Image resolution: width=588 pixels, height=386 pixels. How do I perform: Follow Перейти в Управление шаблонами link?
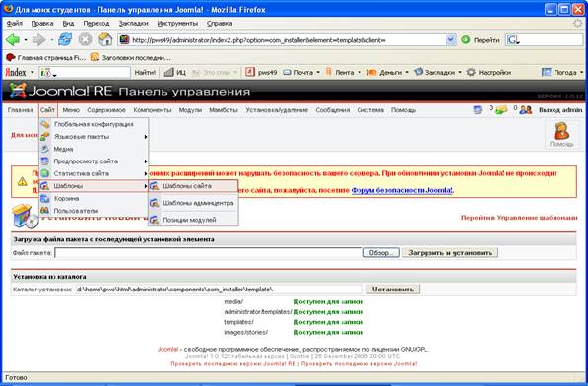point(519,218)
